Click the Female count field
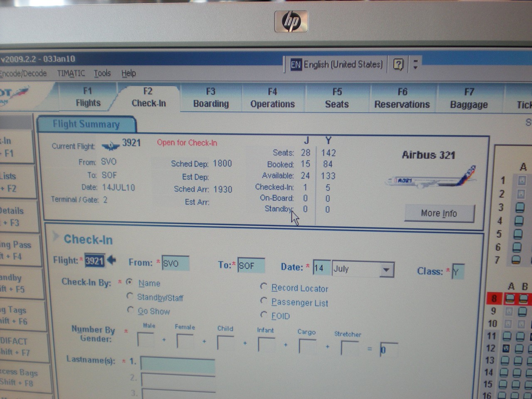 click(x=185, y=341)
